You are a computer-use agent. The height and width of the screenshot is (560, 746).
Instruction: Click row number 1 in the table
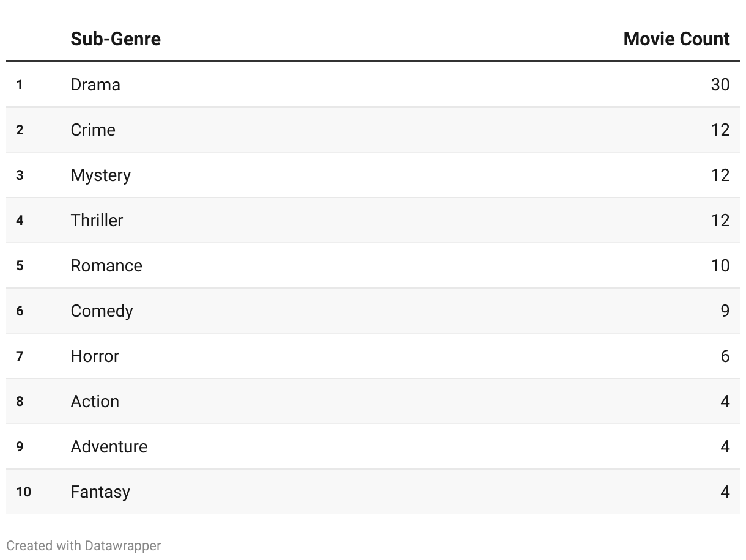pos(20,84)
